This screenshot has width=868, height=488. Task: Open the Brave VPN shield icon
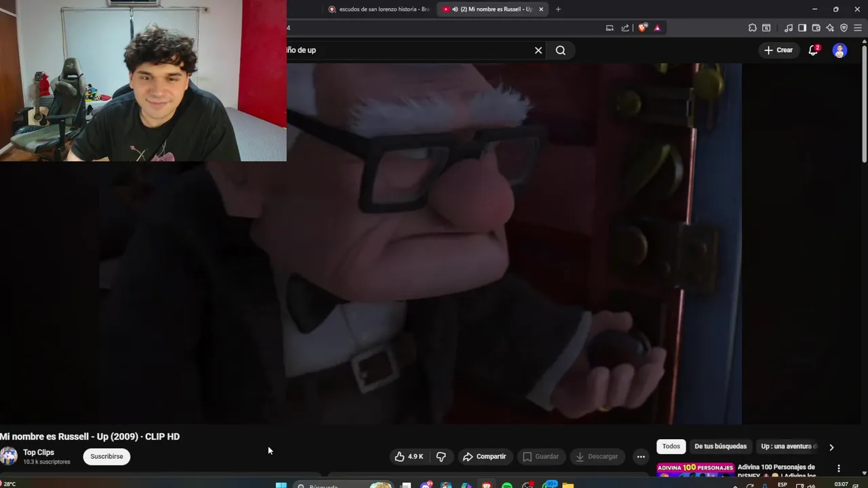[844, 28]
